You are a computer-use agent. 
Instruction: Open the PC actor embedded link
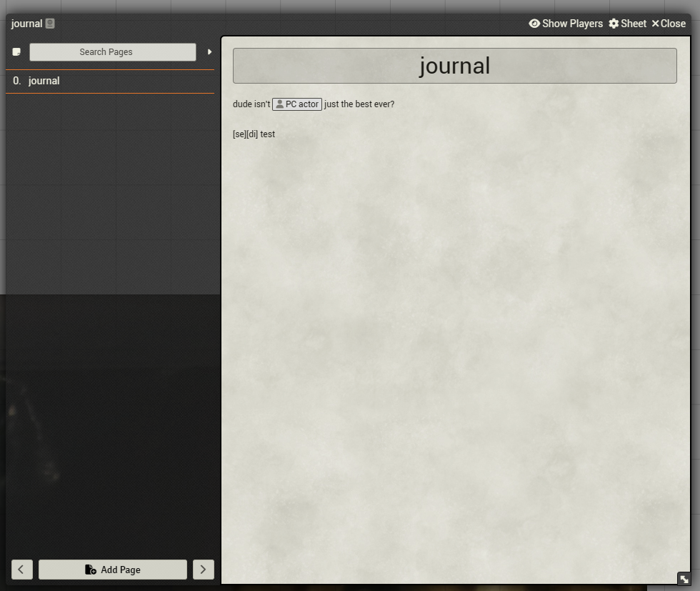(297, 104)
